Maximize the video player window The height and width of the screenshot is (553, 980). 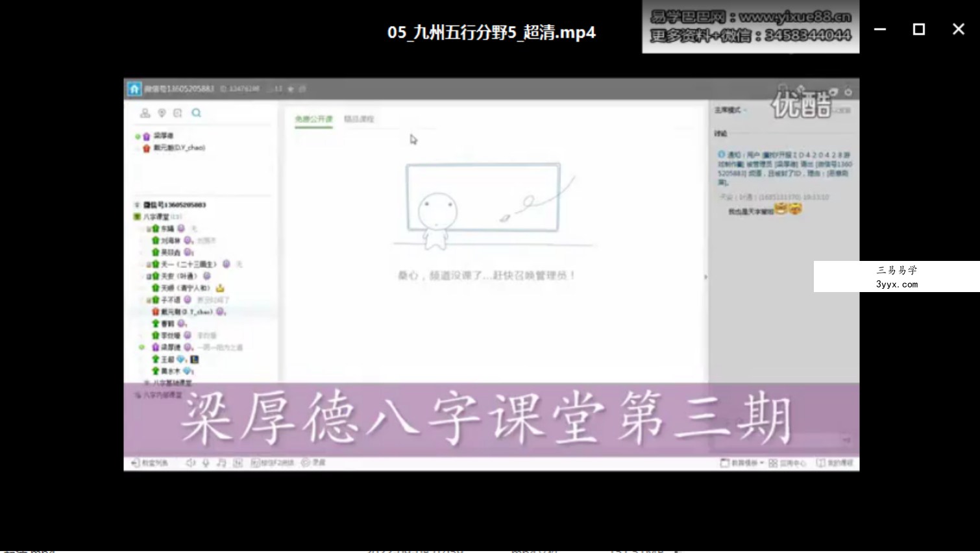[919, 29]
